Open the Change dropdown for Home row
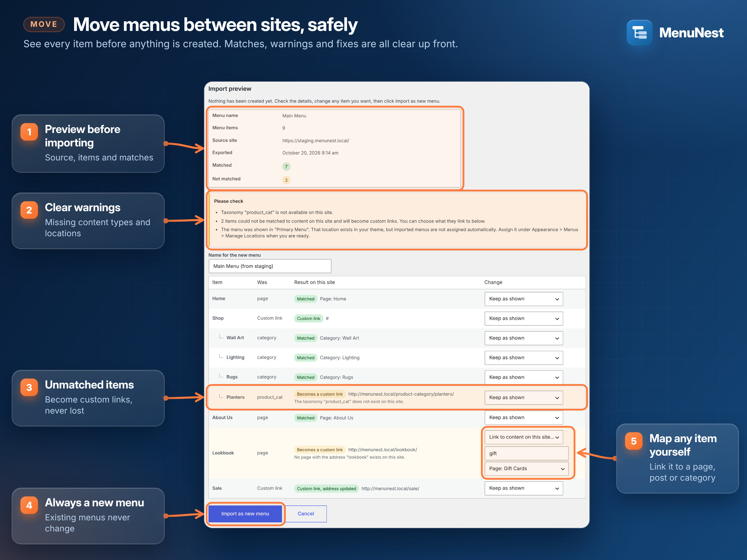This screenshot has height=560, width=747. pos(523,299)
